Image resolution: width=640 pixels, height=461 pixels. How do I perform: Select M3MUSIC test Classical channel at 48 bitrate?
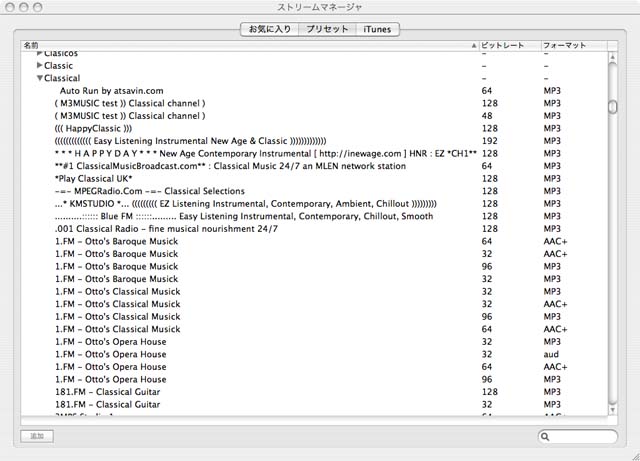pyautogui.click(x=314, y=116)
